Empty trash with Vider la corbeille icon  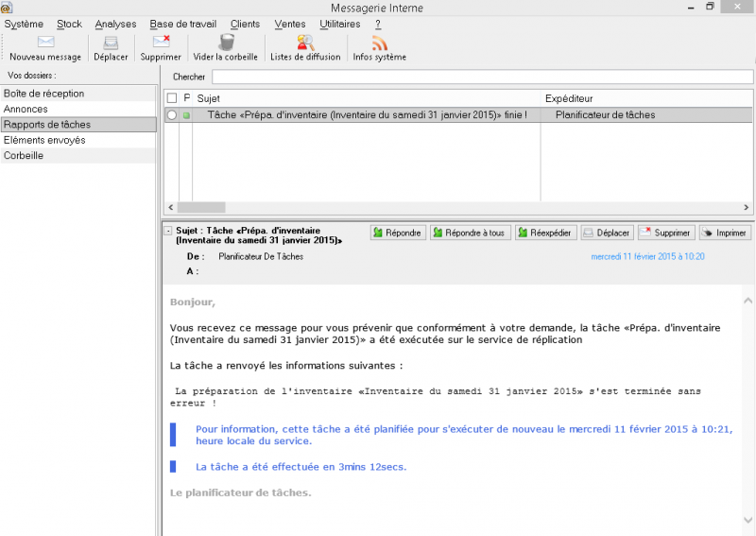pyautogui.click(x=226, y=42)
